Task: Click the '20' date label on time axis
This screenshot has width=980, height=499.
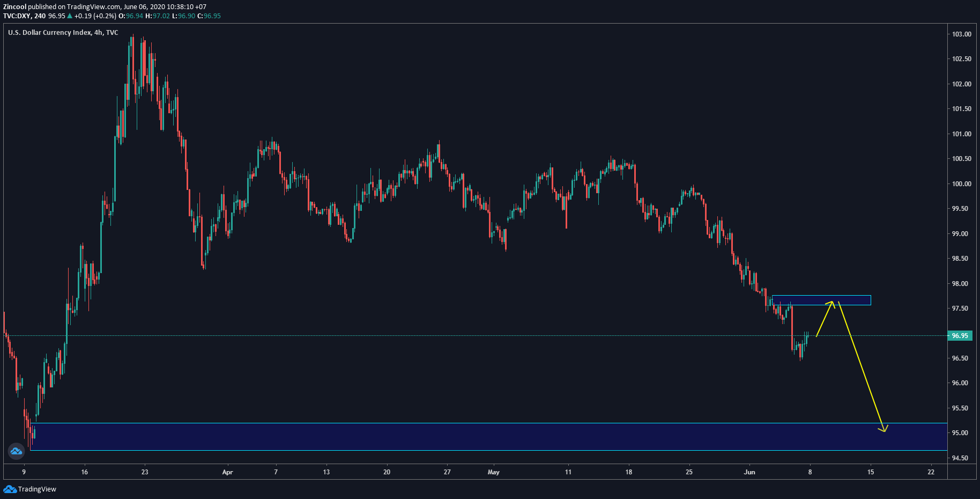Action: (387, 472)
